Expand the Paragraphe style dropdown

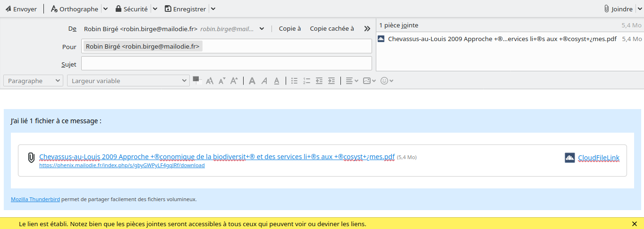[33, 81]
